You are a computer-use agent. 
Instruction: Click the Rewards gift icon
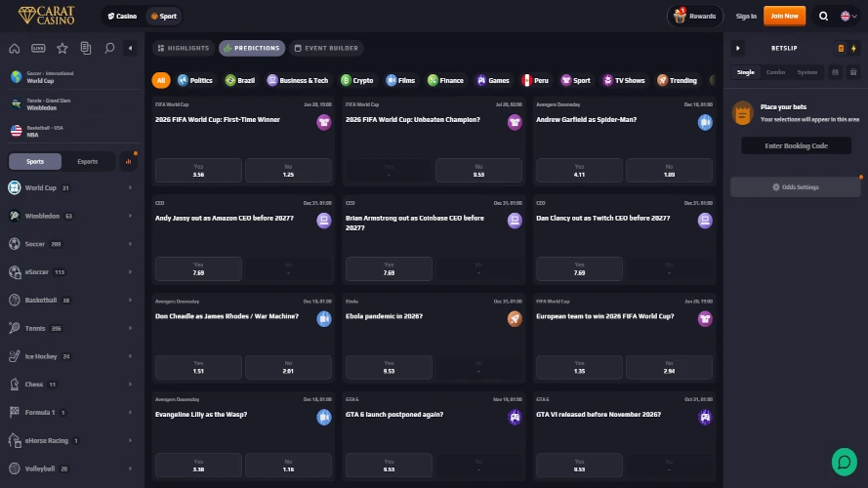pyautogui.click(x=680, y=16)
